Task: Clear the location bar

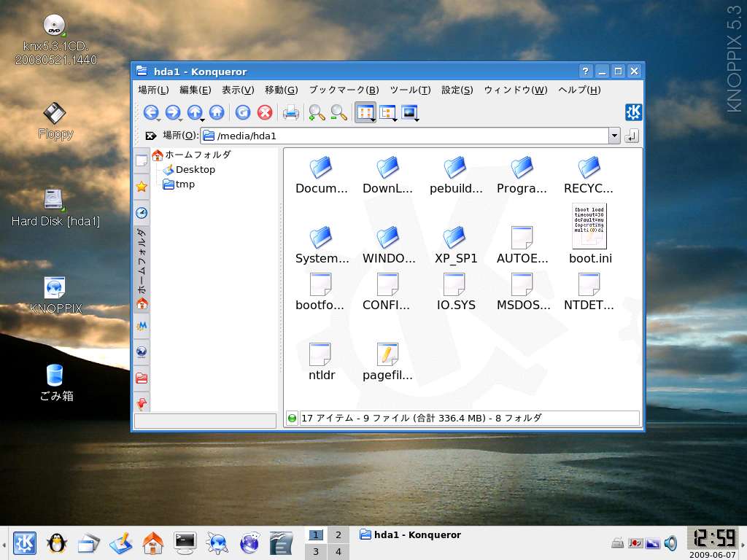Action: [150, 136]
